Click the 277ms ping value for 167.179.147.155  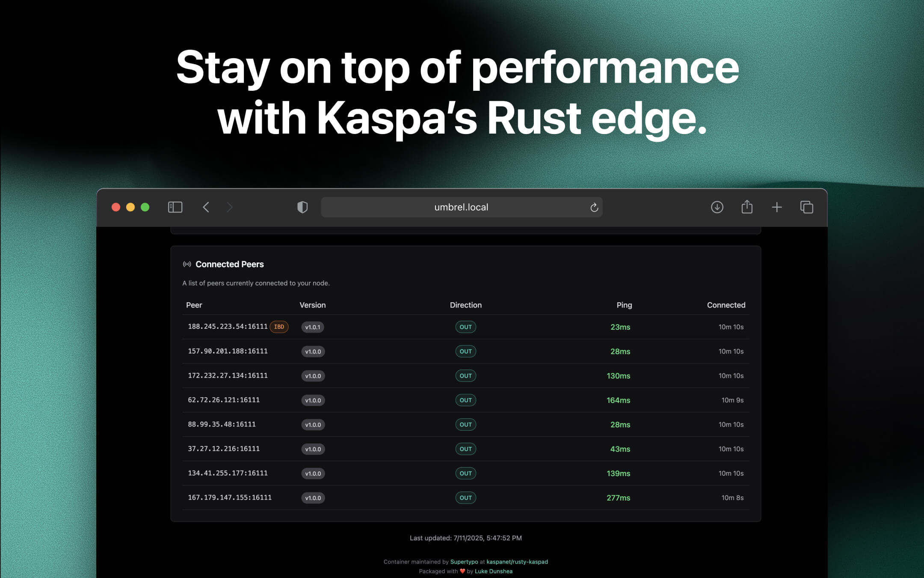tap(619, 498)
